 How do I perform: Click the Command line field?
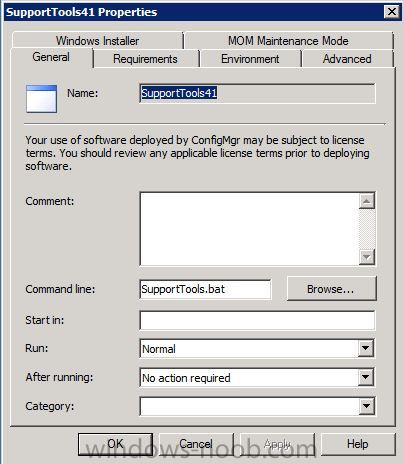205,289
